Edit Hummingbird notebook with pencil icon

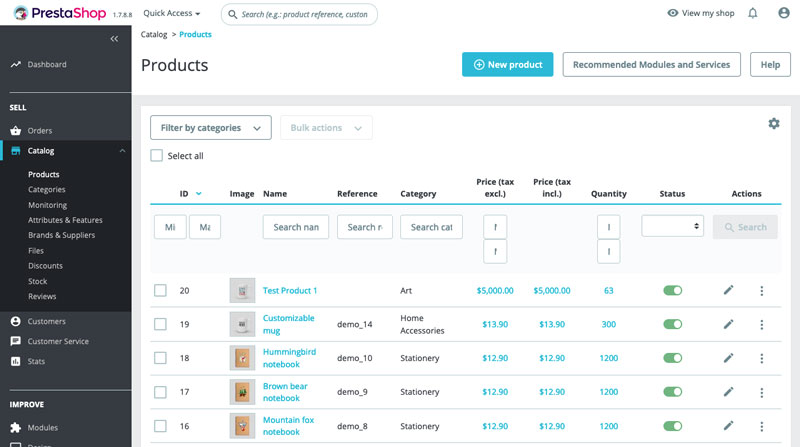(729, 358)
